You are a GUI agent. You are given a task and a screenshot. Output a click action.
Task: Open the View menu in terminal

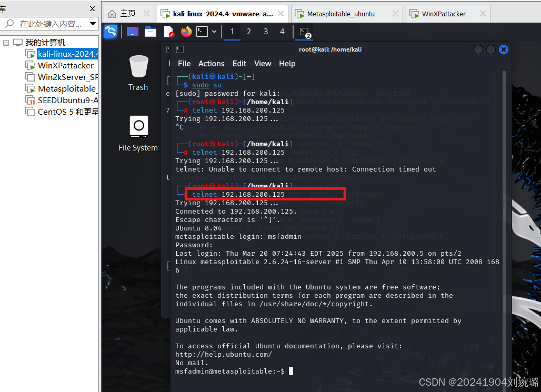263,64
